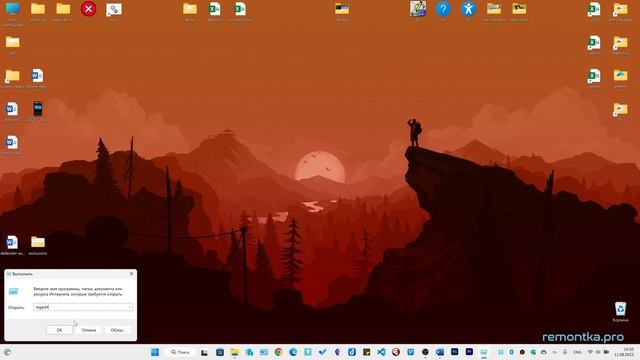Open the blue checkmark To Do taskbar icon
The width and height of the screenshot is (640, 360).
point(322,352)
